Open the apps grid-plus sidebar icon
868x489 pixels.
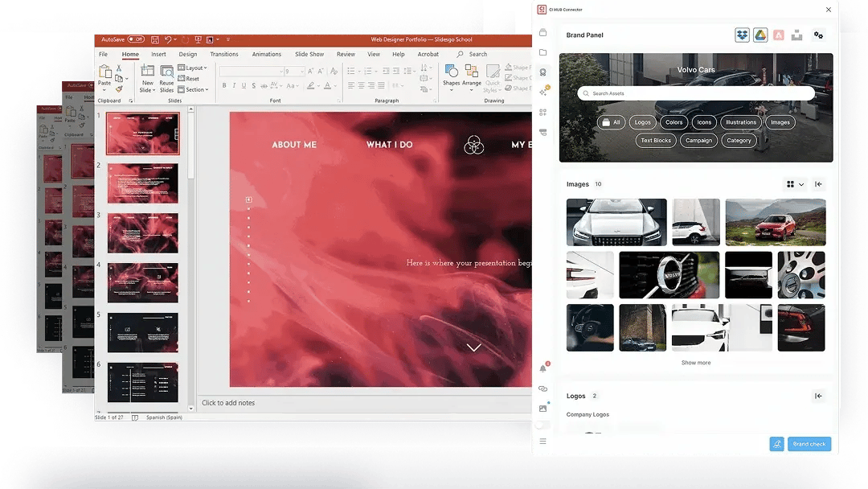543,113
